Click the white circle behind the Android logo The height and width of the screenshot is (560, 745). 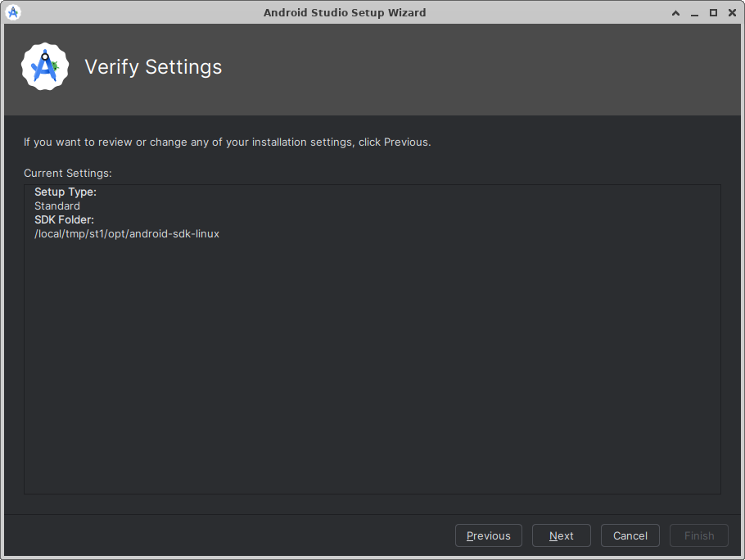coord(44,66)
